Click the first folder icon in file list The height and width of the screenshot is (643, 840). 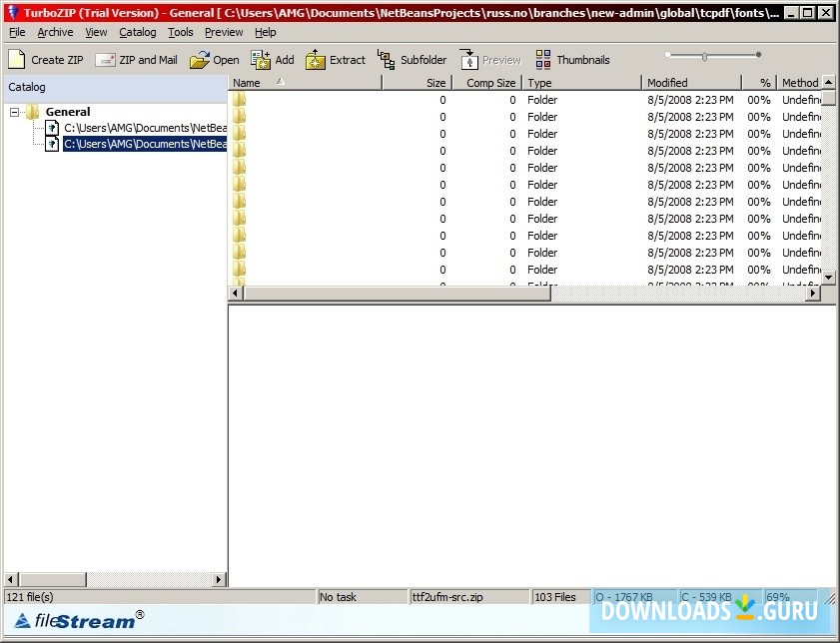pos(239,100)
